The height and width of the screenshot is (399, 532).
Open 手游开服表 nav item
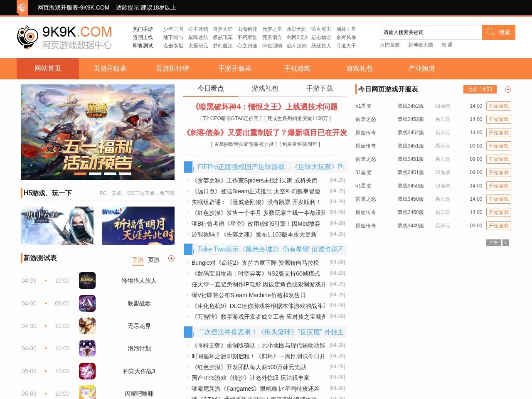click(x=235, y=69)
